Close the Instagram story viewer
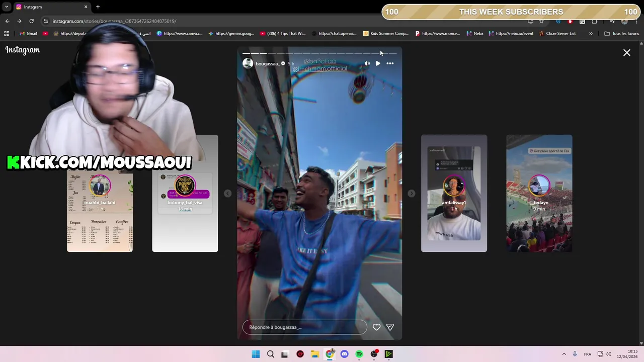This screenshot has width=644, height=362. point(627,53)
